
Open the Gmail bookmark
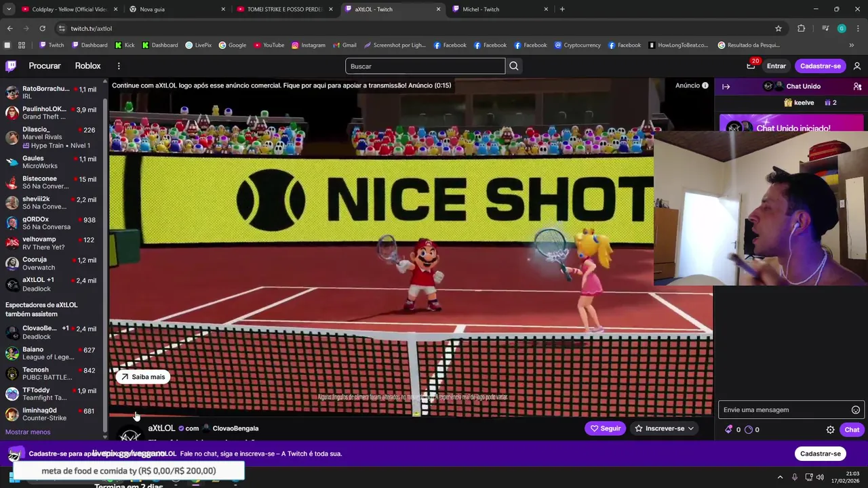coord(344,45)
